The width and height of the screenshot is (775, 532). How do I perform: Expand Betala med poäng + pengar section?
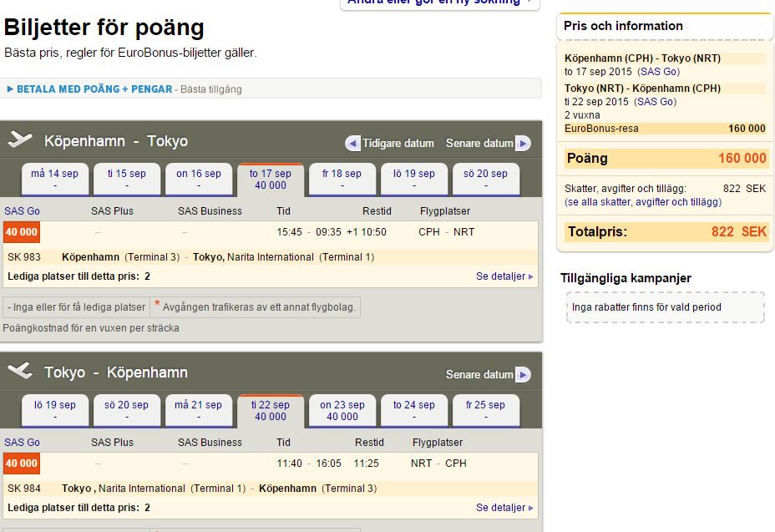coord(89,89)
